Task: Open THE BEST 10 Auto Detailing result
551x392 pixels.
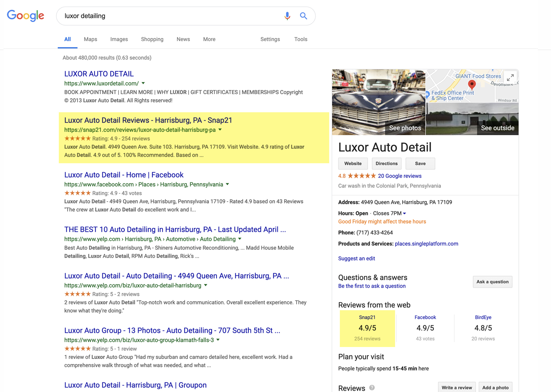Action: [x=175, y=229]
